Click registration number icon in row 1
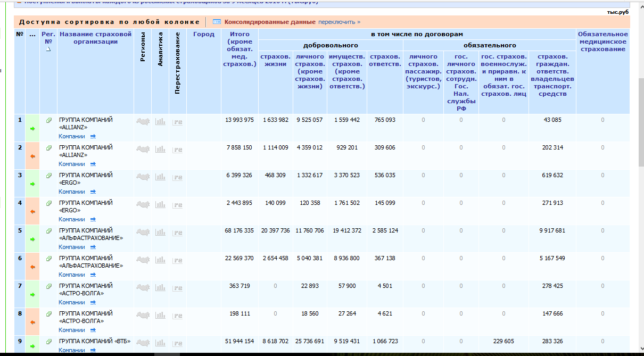 tap(48, 120)
